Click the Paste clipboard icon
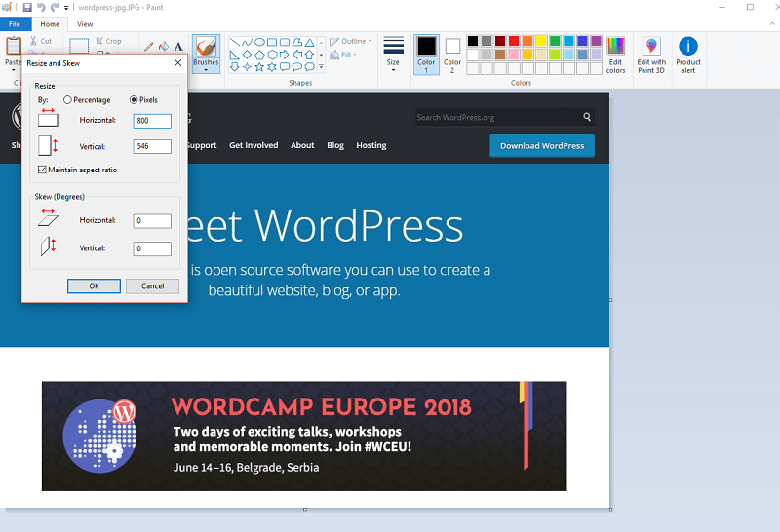780x532 pixels. 13,46
